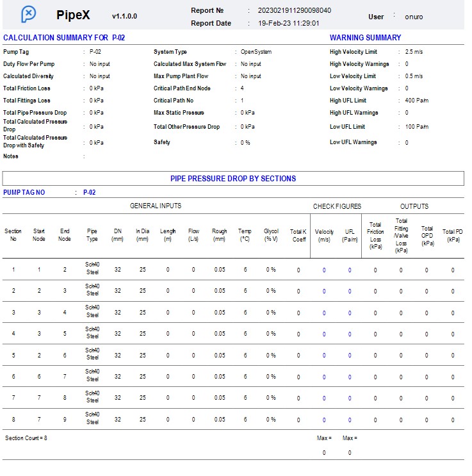Click the Outputs column group header
472x476 pixels.
[x=414, y=206]
